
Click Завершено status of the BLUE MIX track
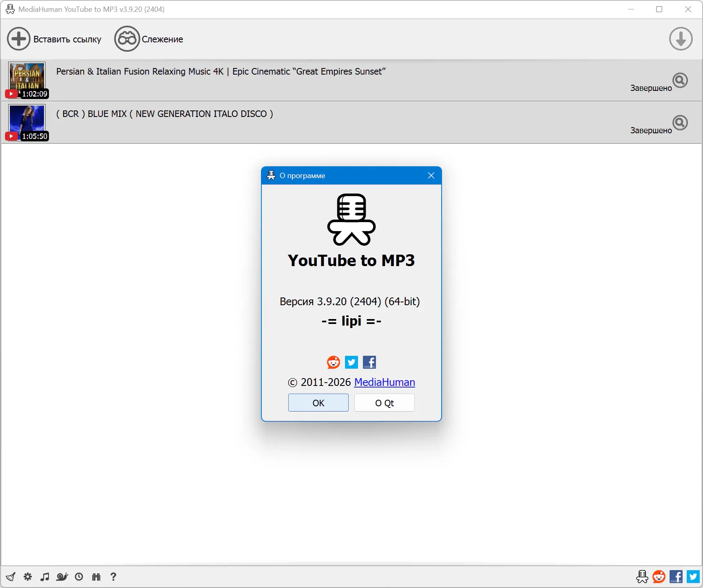tap(651, 130)
